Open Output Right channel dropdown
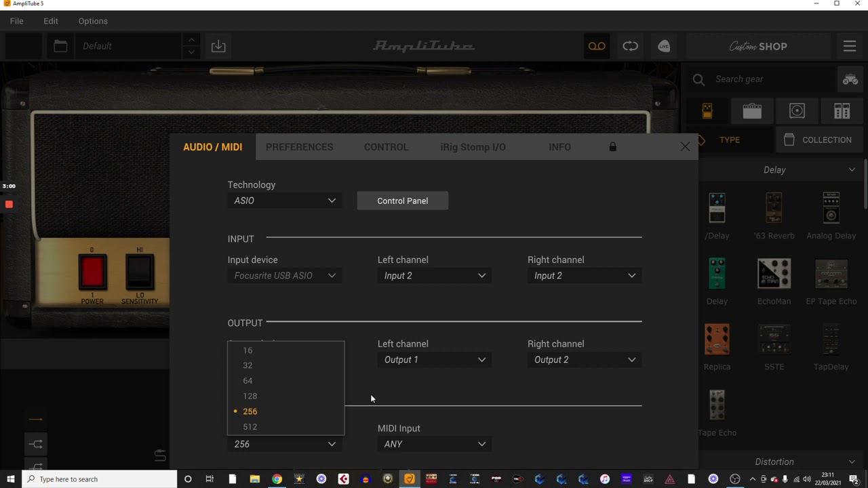The height and width of the screenshot is (488, 868). tap(585, 360)
